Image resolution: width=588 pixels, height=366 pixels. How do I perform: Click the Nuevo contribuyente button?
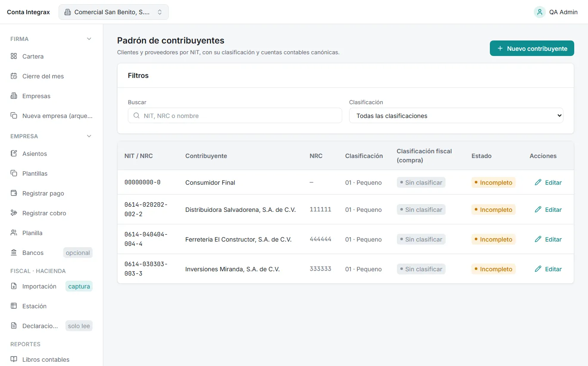pos(532,48)
